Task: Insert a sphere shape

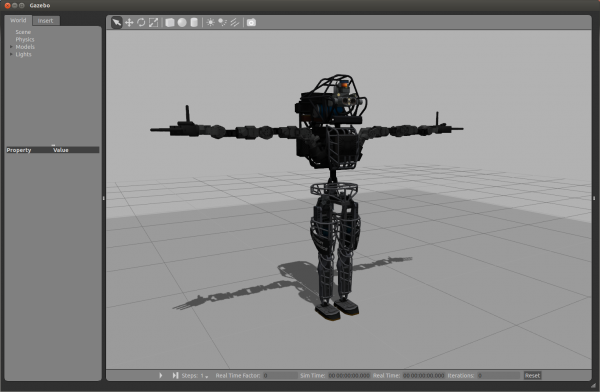Action: pos(182,23)
